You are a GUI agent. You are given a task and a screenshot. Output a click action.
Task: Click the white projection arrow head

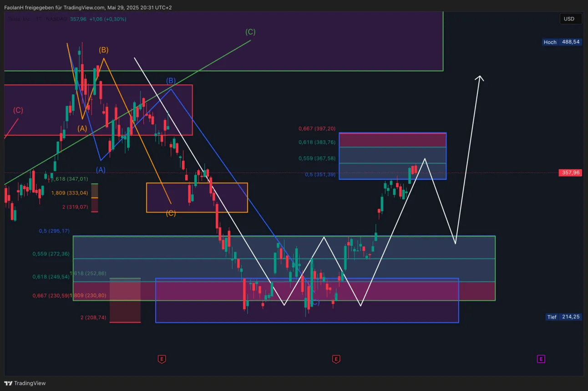479,78
